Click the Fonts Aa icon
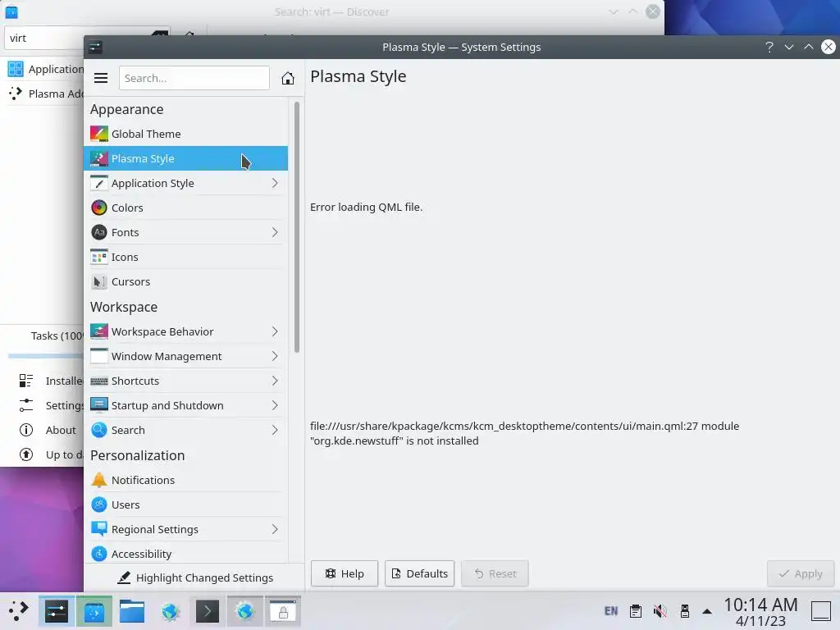840x630 pixels. point(99,232)
